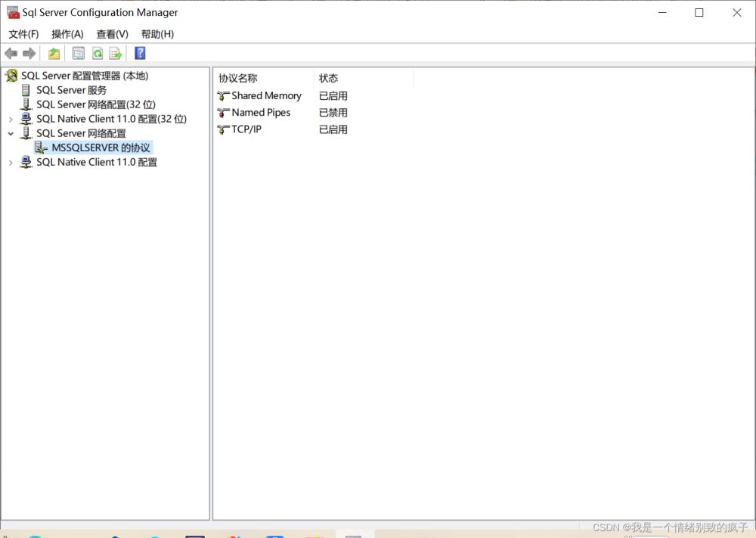This screenshot has height=538, width=756.
Task: Click the Refresh toolbar icon
Action: pos(98,54)
